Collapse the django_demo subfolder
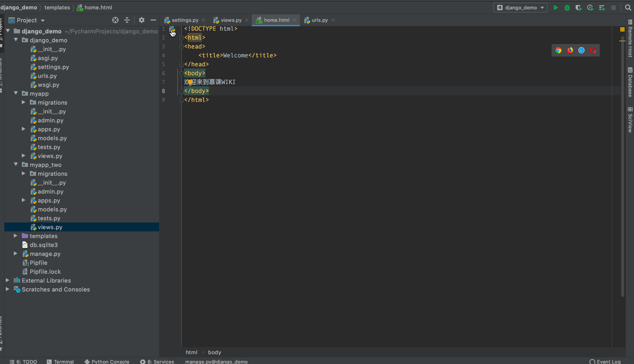This screenshot has height=364, width=634. (16, 40)
